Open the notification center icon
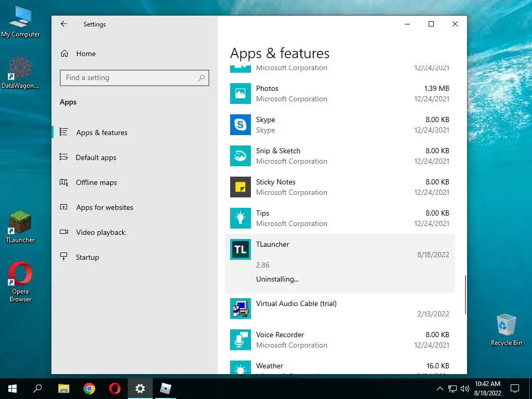 point(515,389)
